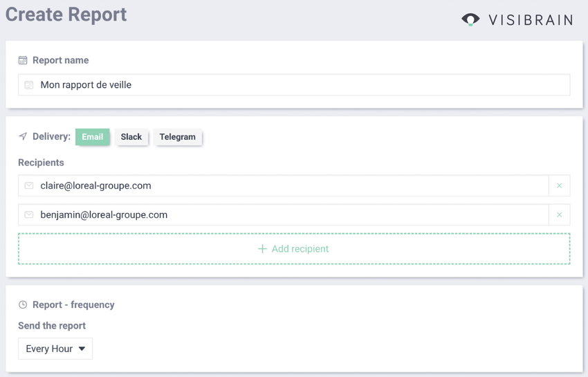Click the Report name section label
588x377 pixels.
61,60
